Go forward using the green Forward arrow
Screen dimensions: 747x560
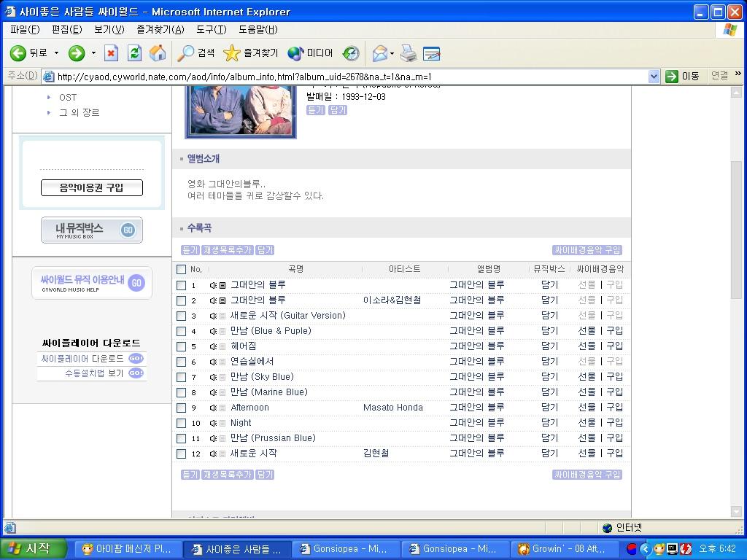coord(76,52)
